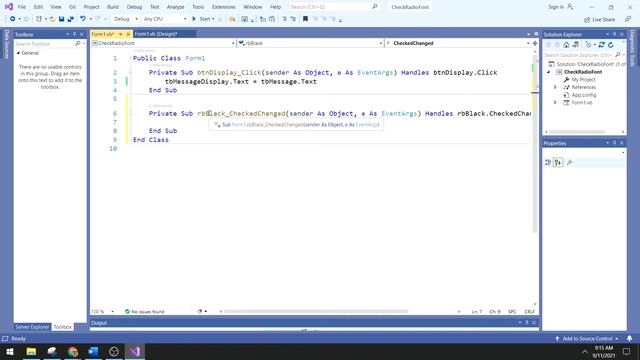Click the Solution Explorer search magnifier icon
Viewport: 640px width, 360px height.
pyautogui.click(x=618, y=55)
